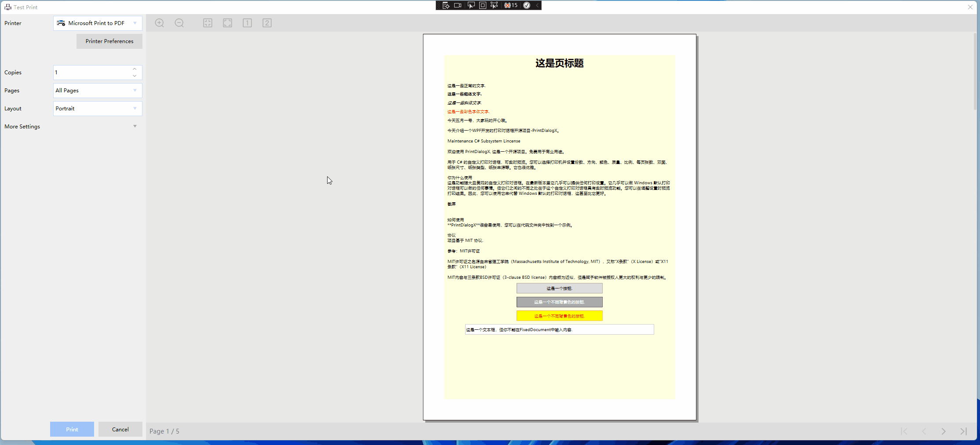This screenshot has height=445, width=980.
Task: Click the page heading '这是页标题' in preview
Action: pos(559,63)
